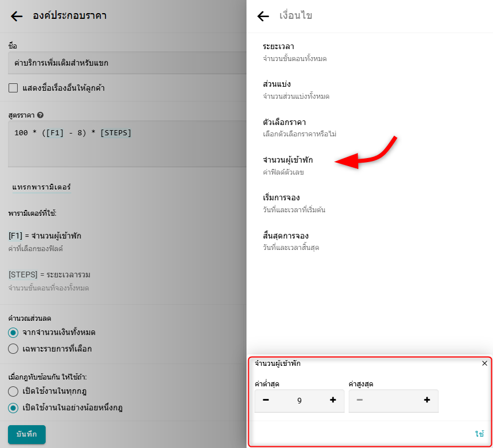Viewport: 493px width, 448px height.
Task: Choose เปิดใช้งานในอย่างน้อยหนึ่งกฎ option
Action: (13, 407)
